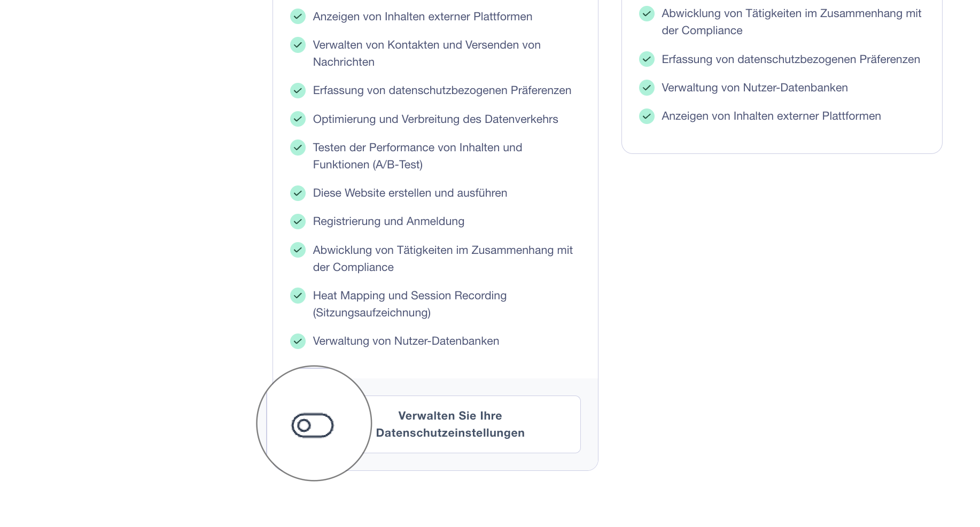Screen dimensions: 980x527
Task: Click checkmark next to 'Heat Mapping und Session Recording'
Action: [x=298, y=296]
